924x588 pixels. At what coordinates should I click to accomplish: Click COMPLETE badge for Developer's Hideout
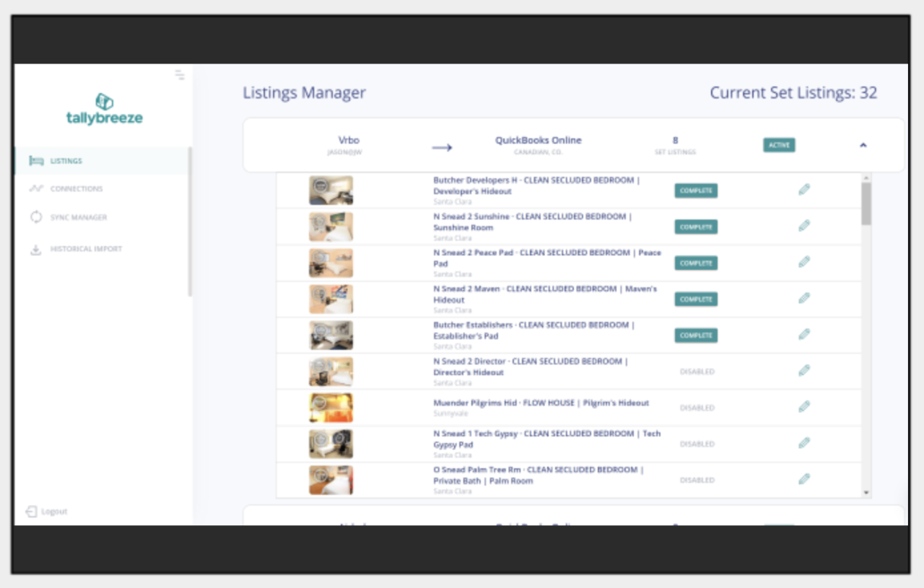(696, 191)
